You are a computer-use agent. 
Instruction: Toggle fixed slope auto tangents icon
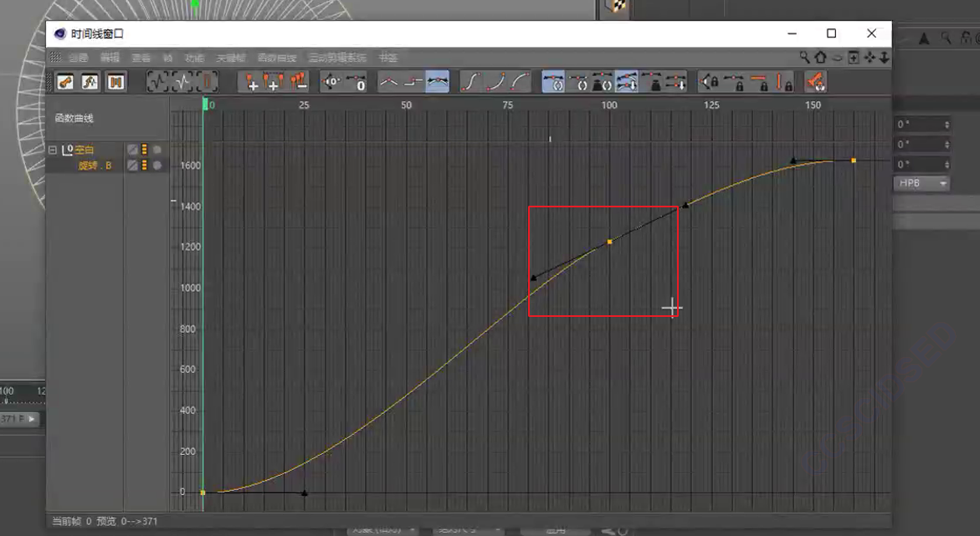click(x=577, y=82)
